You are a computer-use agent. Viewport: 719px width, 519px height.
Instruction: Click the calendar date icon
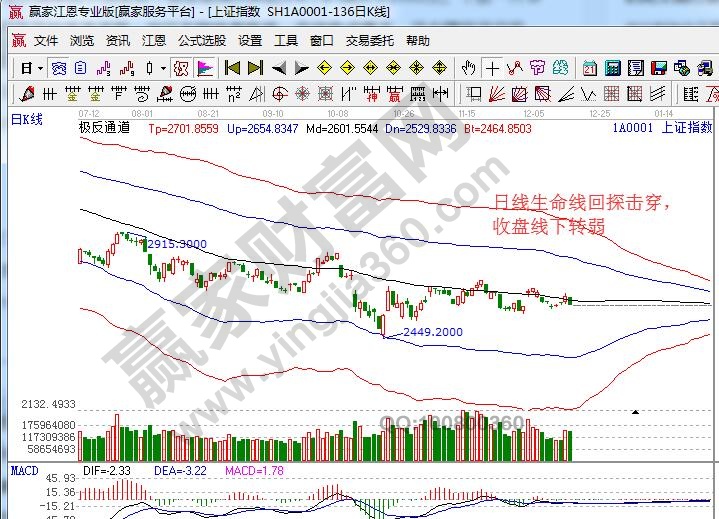(589, 68)
